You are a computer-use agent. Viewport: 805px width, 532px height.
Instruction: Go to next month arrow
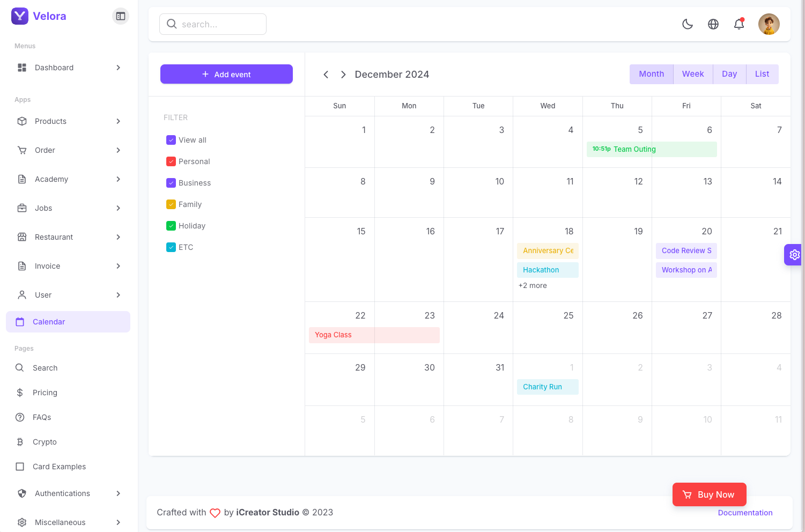coord(343,75)
